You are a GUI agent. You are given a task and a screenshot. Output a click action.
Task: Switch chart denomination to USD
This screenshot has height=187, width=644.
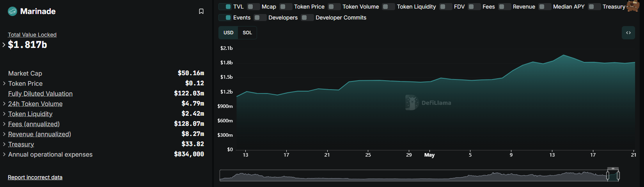229,33
